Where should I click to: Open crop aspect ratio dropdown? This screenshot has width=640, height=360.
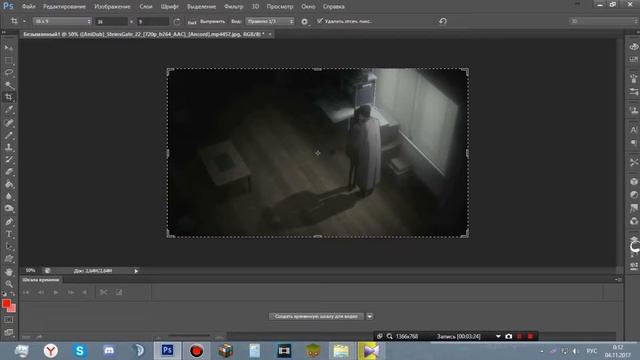(x=62, y=21)
